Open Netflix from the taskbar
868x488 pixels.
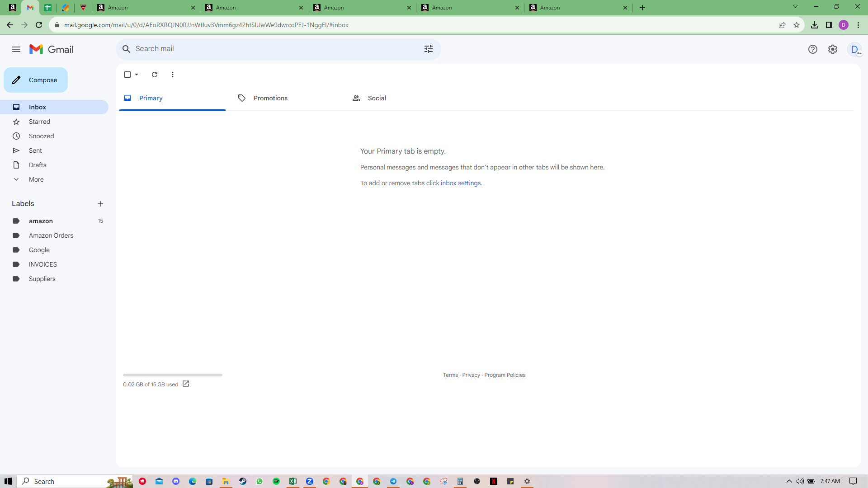point(494,481)
